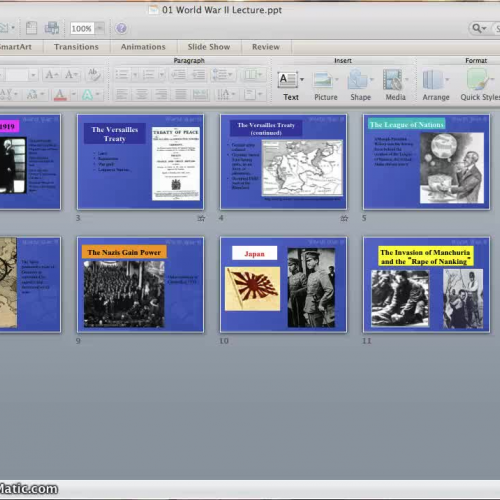
Task: Select slide 4 Versailles Treaty continued thumbnail
Action: 283,162
